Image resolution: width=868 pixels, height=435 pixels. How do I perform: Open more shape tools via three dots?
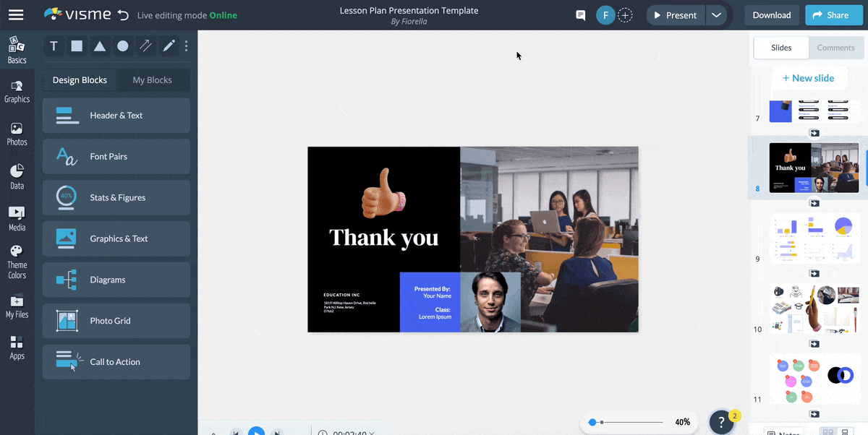pyautogui.click(x=187, y=46)
